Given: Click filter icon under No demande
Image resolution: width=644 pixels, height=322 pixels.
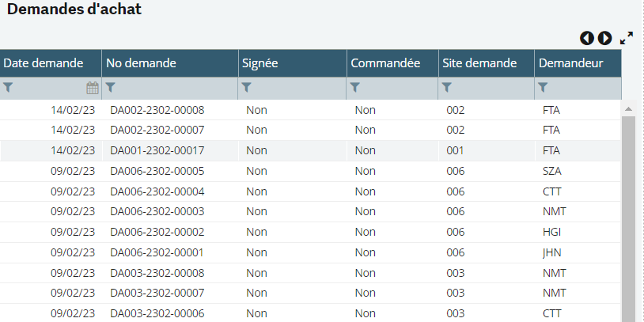Looking at the screenshot, I should point(111,88).
